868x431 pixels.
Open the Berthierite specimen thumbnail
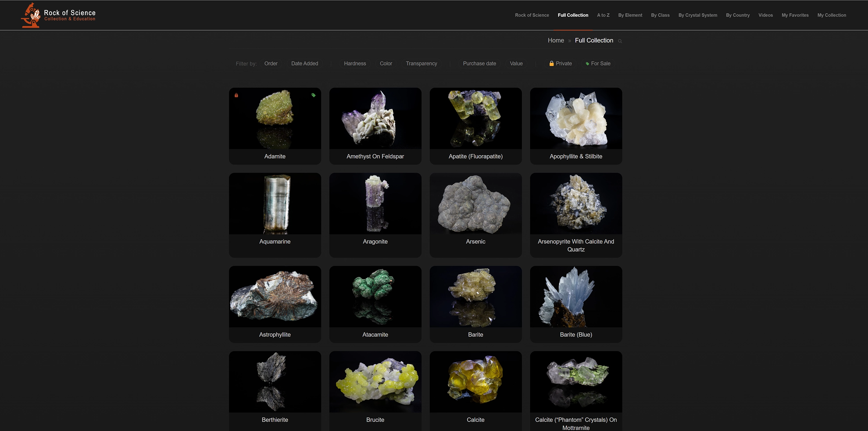point(275,382)
